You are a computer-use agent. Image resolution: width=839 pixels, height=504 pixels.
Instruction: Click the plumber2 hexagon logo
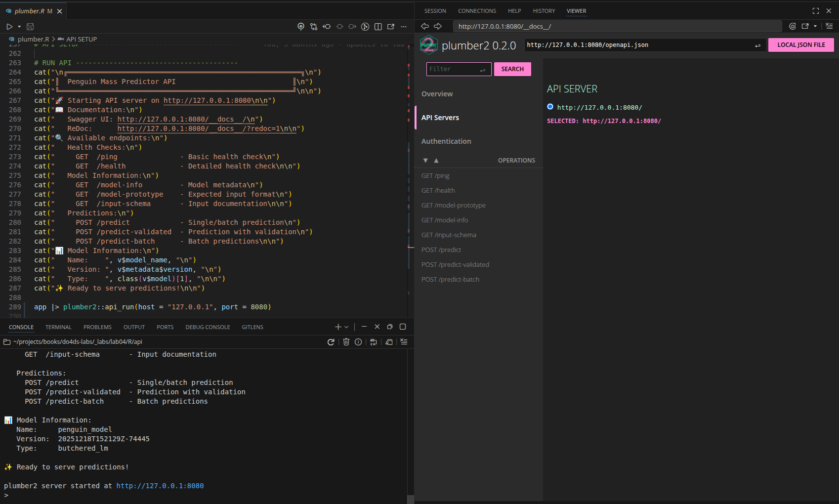428,45
